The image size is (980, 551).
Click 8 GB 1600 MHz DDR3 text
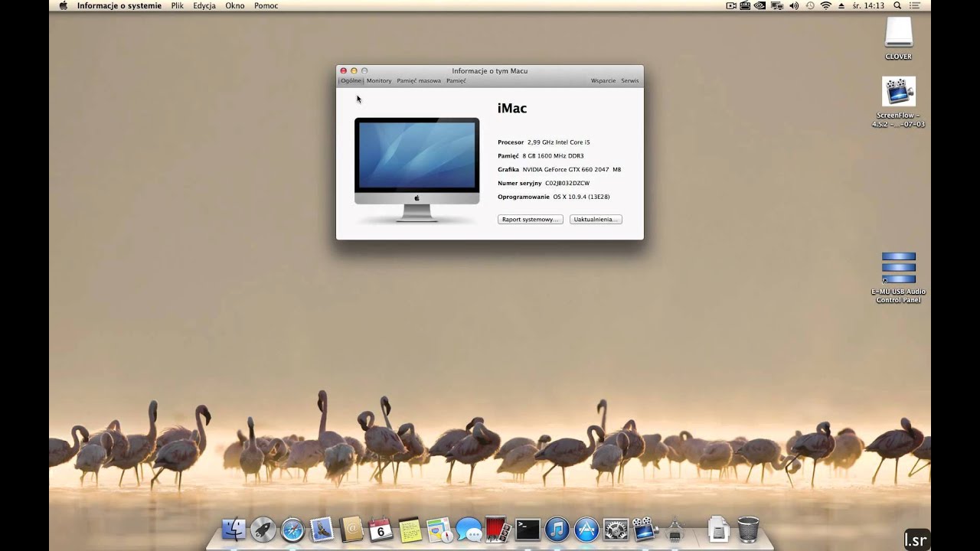[553, 156]
